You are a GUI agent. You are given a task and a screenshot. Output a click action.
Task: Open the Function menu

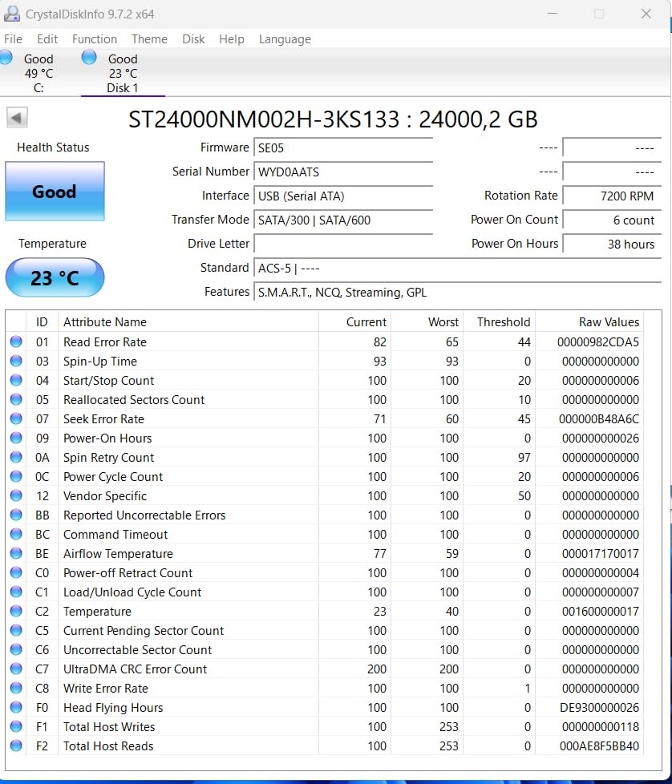pyautogui.click(x=95, y=39)
